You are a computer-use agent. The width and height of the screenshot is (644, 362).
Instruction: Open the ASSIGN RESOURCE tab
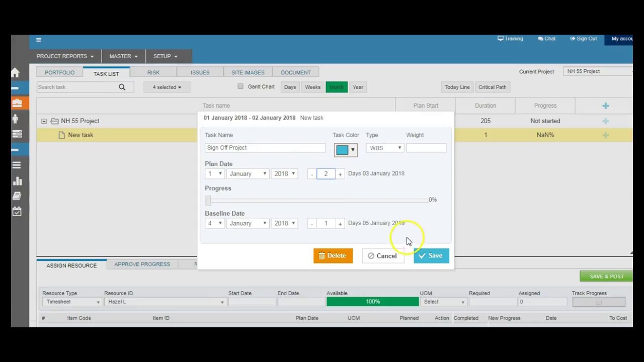pyautogui.click(x=71, y=265)
